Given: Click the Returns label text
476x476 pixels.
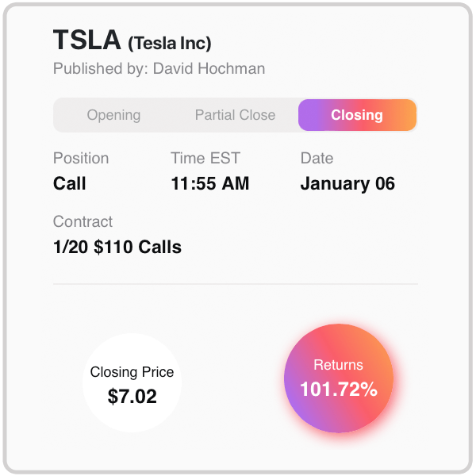Looking at the screenshot, I should click(x=338, y=365).
